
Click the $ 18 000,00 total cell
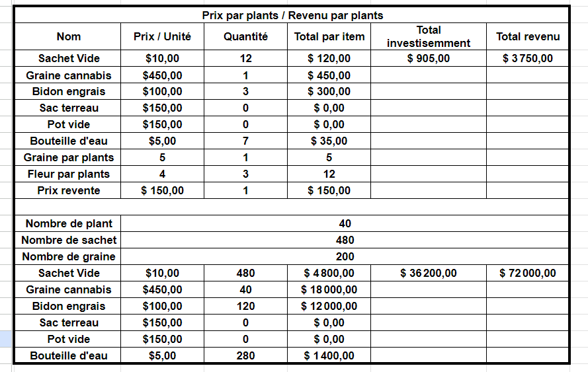[329, 290]
